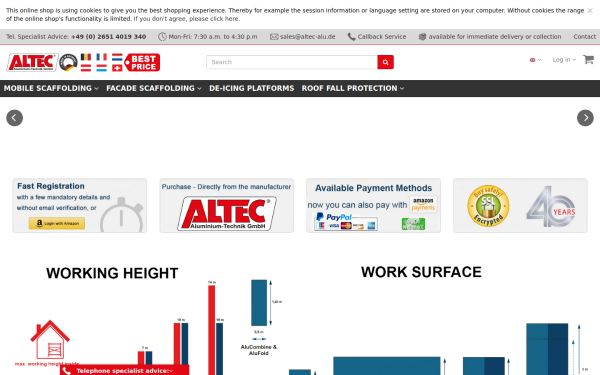Click the SSL Encrypted seal badge

click(x=488, y=206)
